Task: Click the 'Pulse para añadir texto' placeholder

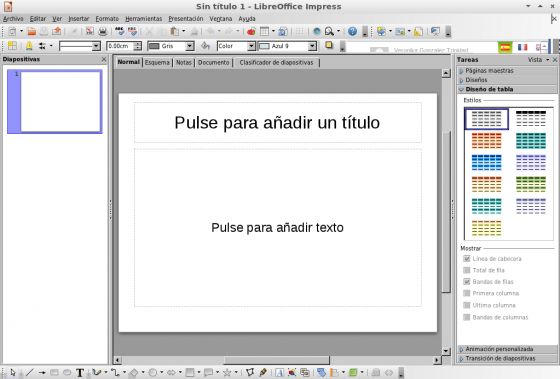Action: click(x=278, y=228)
